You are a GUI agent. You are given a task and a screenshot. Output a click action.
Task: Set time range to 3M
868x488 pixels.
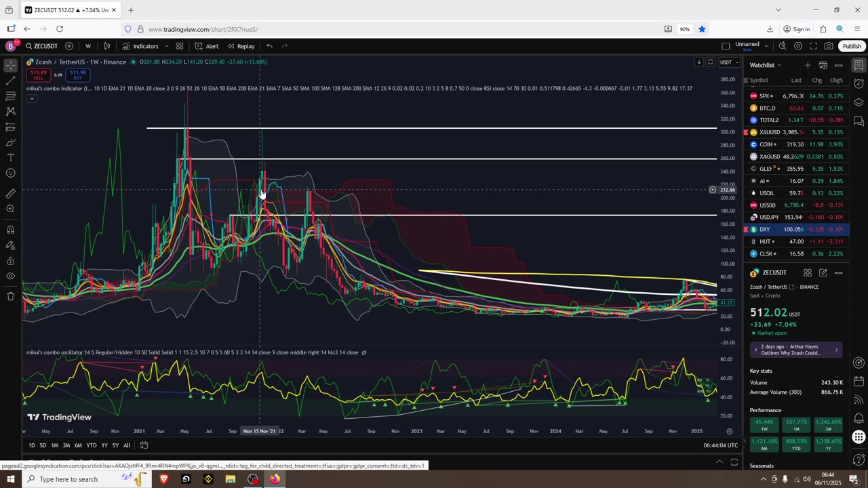coord(66,445)
